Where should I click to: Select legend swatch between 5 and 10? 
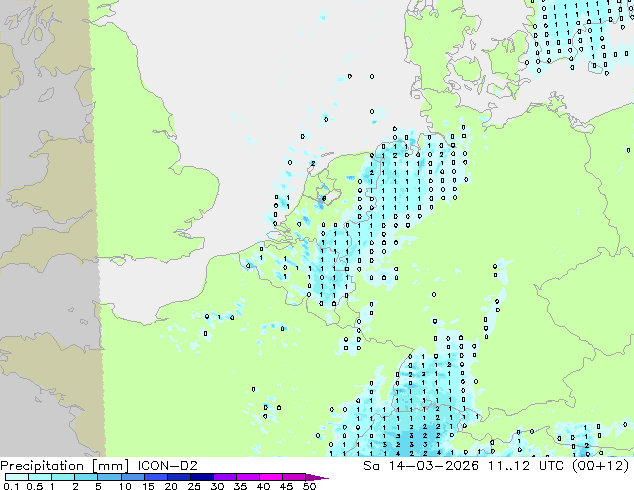[x=109, y=477]
